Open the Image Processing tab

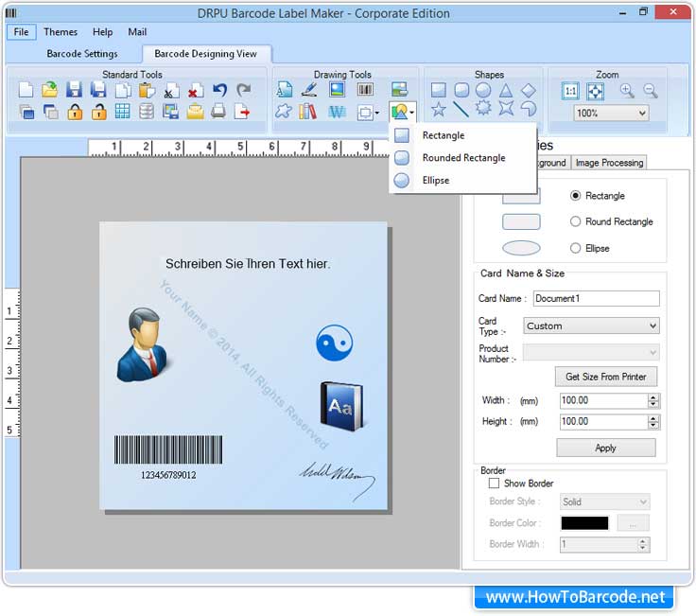point(609,163)
